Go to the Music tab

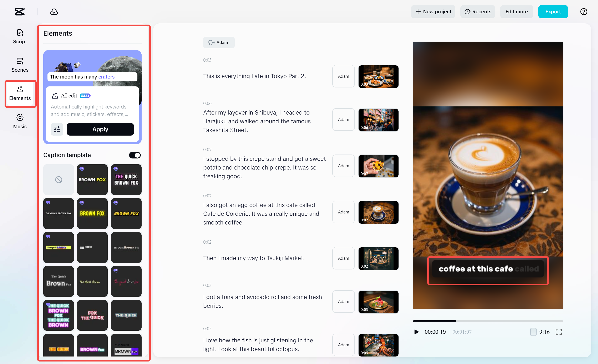[x=20, y=121]
